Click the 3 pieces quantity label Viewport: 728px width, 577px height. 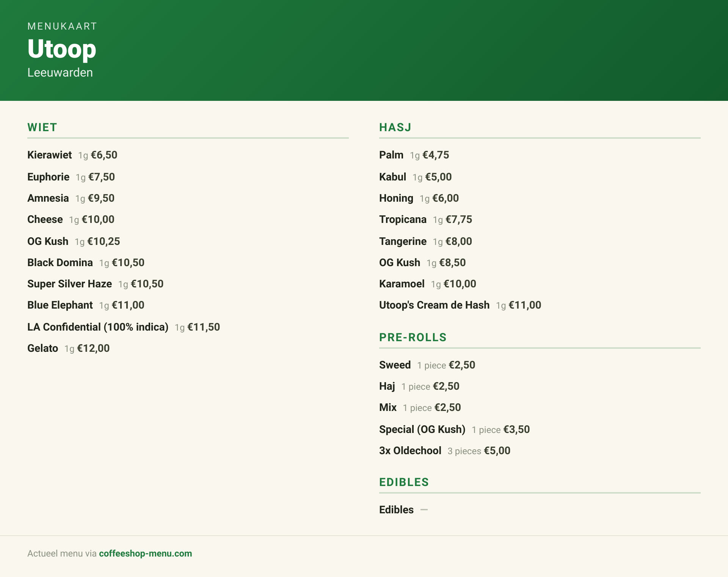pyautogui.click(x=464, y=451)
